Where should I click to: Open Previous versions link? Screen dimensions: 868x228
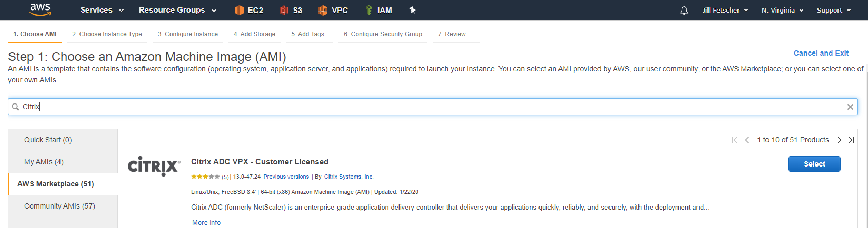(286, 177)
